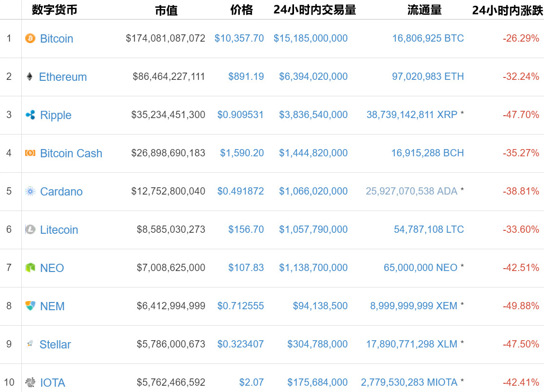This screenshot has width=544, height=392.
Task: Open the Stellar coin name link
Action: (55, 345)
